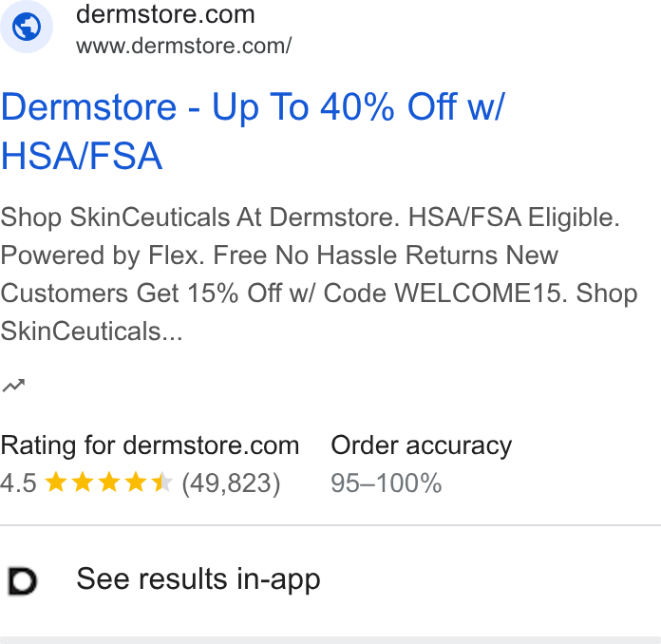The image size is (661, 644).
Task: Open See results in-app
Action: (198, 579)
